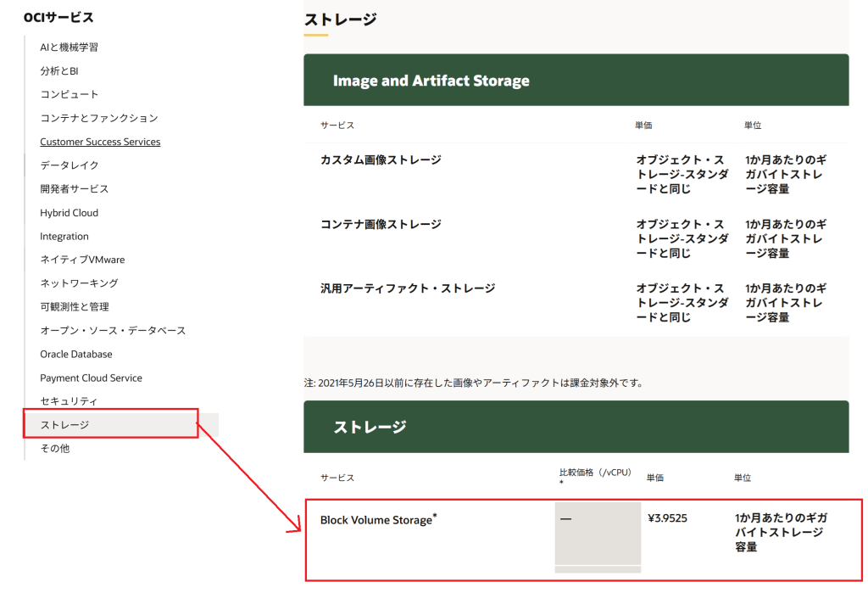
Task: Open オープン・ソース・データベース category
Action: point(113,331)
